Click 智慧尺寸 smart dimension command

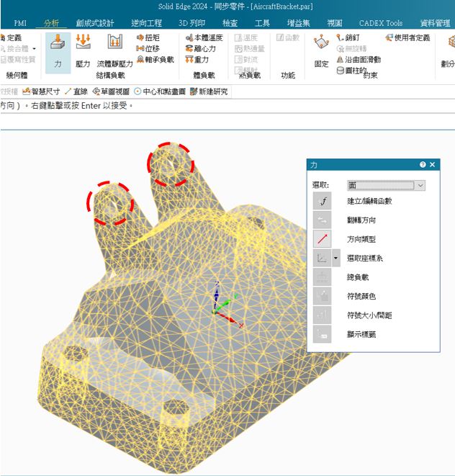[x=41, y=91]
